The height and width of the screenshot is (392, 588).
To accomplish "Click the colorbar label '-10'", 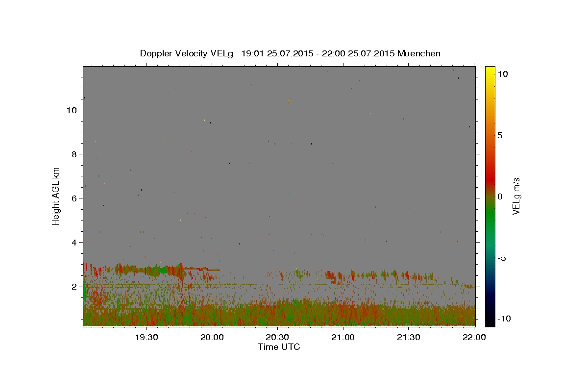I will coord(504,319).
